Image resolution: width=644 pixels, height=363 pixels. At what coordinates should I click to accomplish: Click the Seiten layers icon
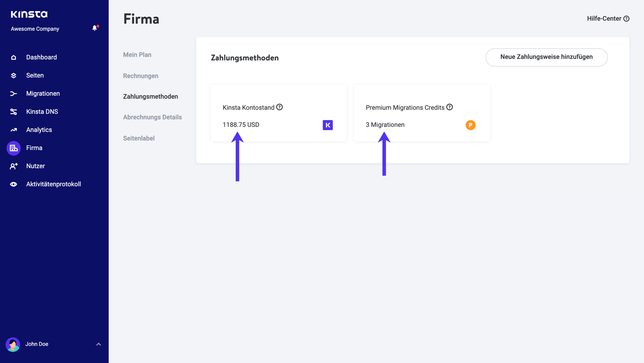tap(13, 75)
